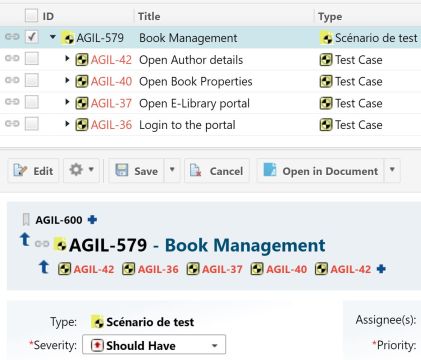Image resolution: width=421 pixels, height=360 pixels.
Task: Toggle the select-all checkbox in ID header
Action: (x=31, y=16)
